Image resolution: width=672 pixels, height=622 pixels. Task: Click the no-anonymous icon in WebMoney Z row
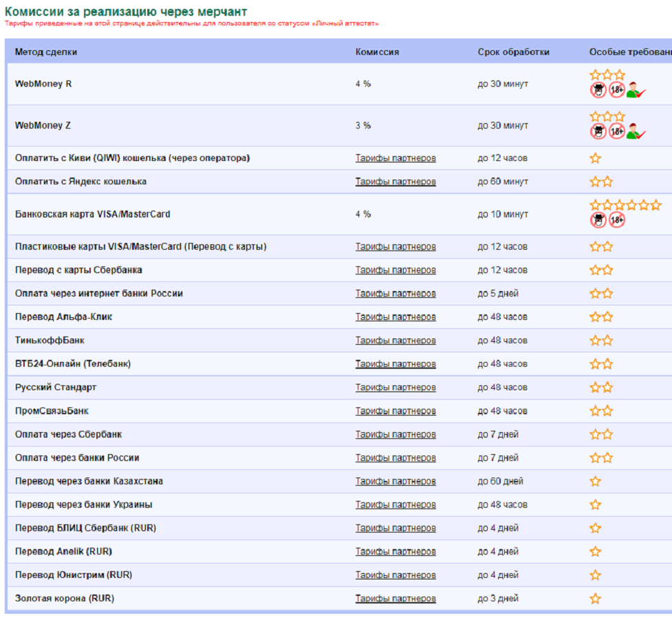(598, 131)
